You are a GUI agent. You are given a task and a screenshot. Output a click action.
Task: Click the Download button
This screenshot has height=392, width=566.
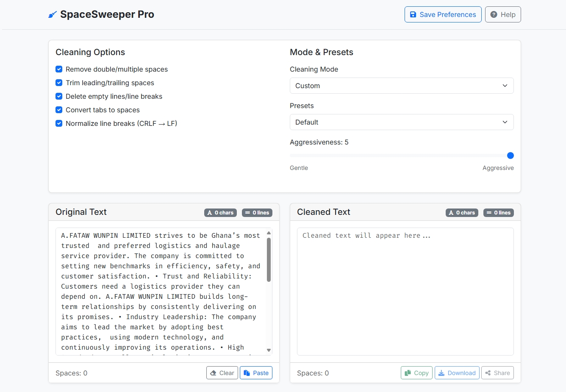click(457, 373)
